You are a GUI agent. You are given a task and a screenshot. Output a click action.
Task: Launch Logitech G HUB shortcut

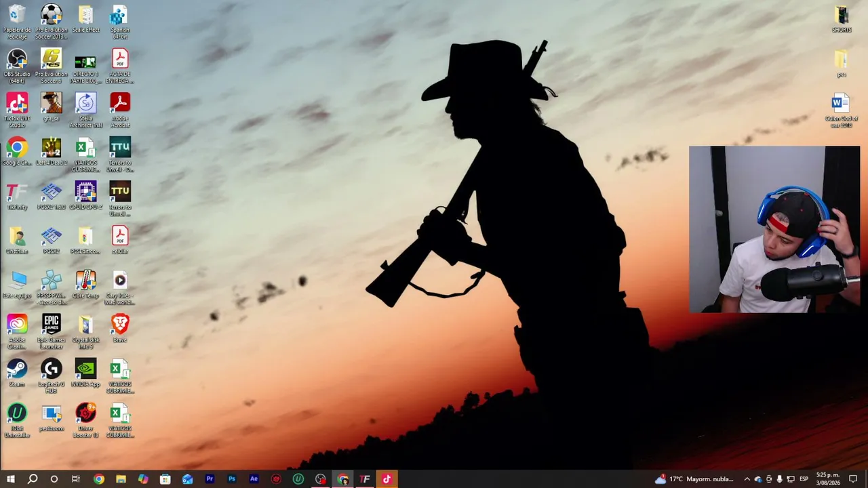coord(52,376)
